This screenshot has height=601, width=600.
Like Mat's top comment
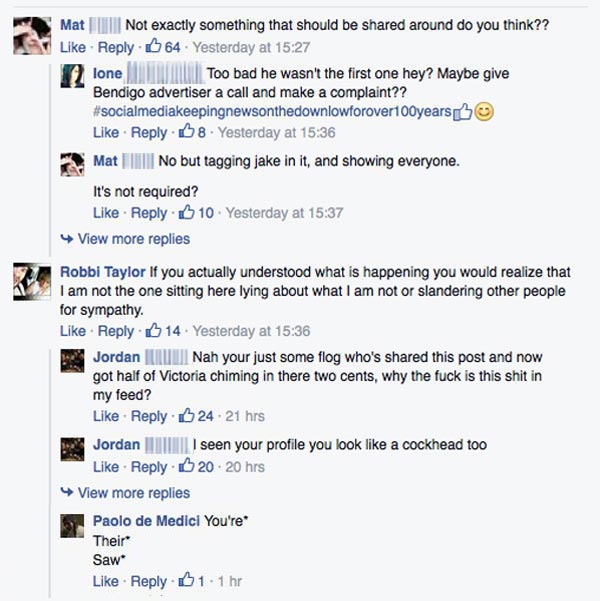[x=73, y=46]
